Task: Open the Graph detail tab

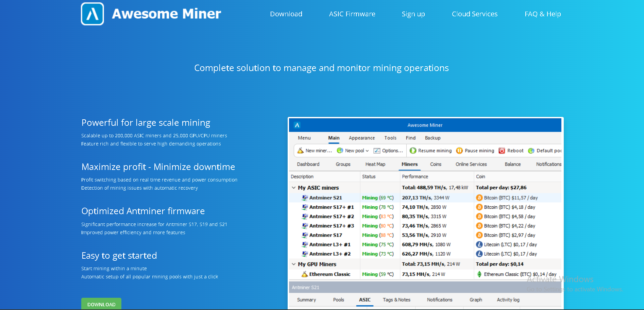Action: (476, 300)
